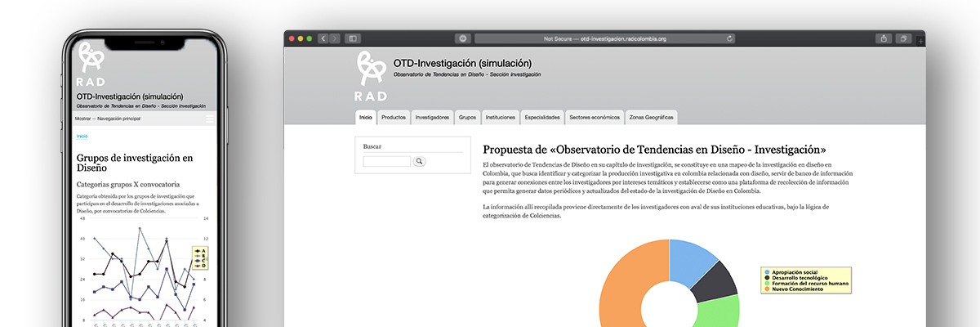Expand mobile hamburger navigation menu

tap(210, 119)
